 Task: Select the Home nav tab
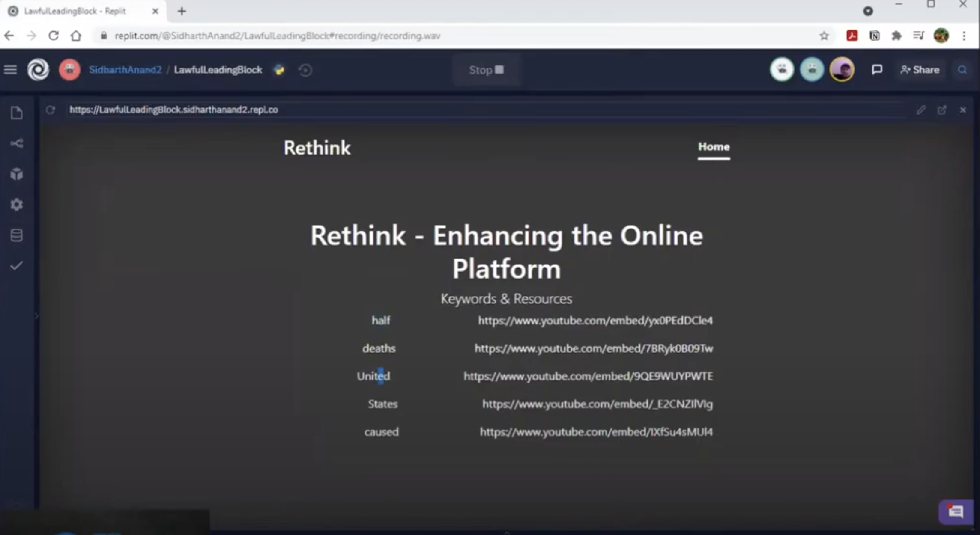click(x=714, y=147)
